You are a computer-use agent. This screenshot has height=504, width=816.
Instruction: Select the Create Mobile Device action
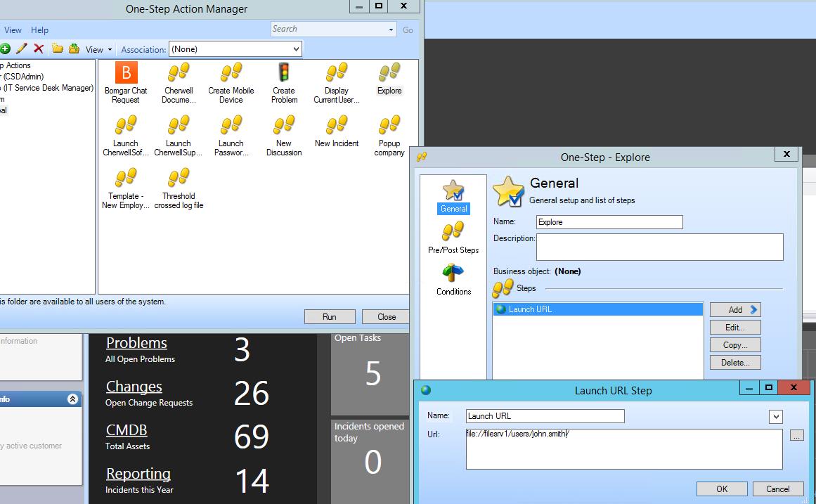click(x=231, y=74)
